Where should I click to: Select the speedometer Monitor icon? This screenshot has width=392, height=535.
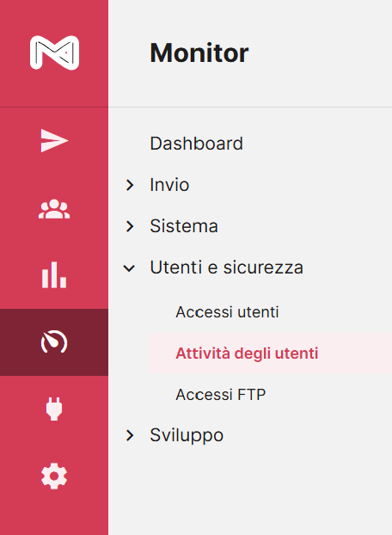[x=54, y=341]
